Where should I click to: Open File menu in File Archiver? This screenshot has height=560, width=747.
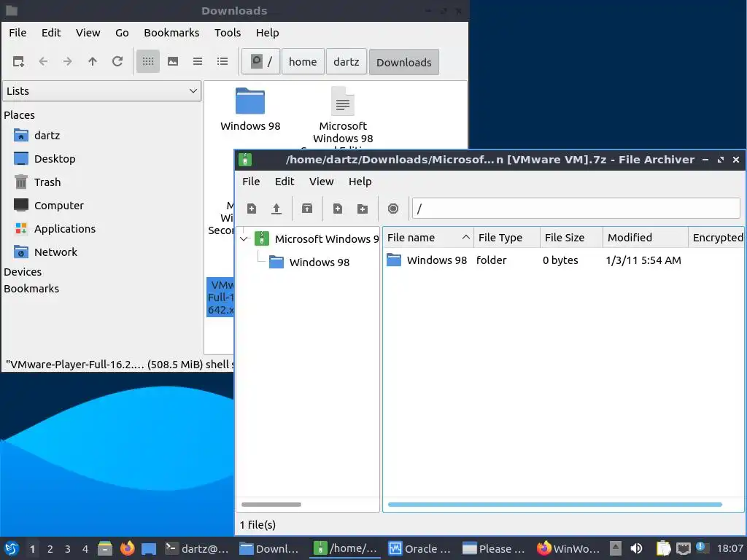[x=251, y=182]
